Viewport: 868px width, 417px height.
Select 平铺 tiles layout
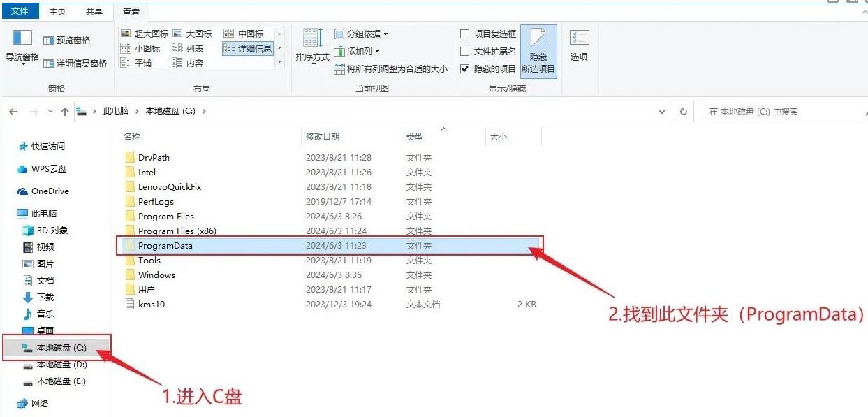pos(136,63)
